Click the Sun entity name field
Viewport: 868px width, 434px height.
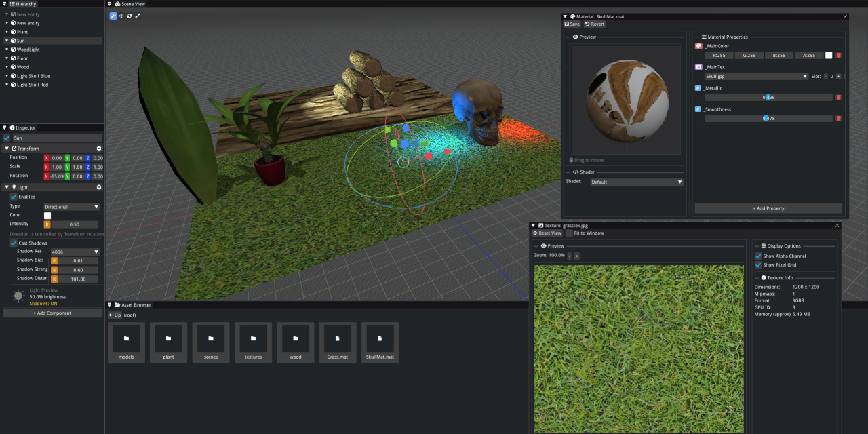(57, 138)
